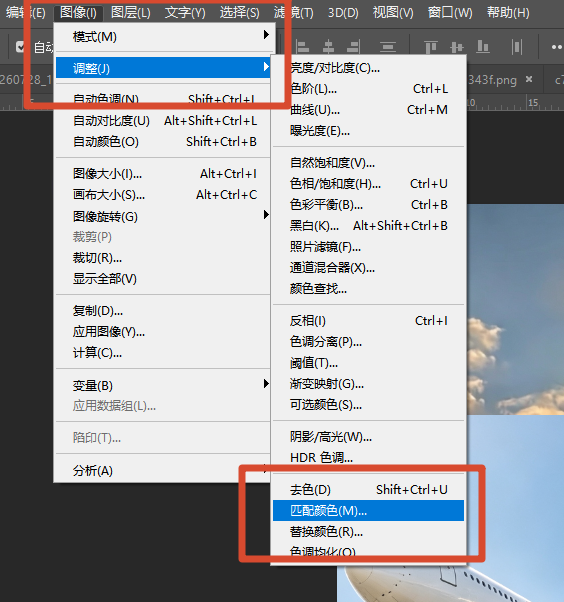Image resolution: width=564 pixels, height=602 pixels.
Task: Choose 阈值(T)... adjustment
Action: 368,363
